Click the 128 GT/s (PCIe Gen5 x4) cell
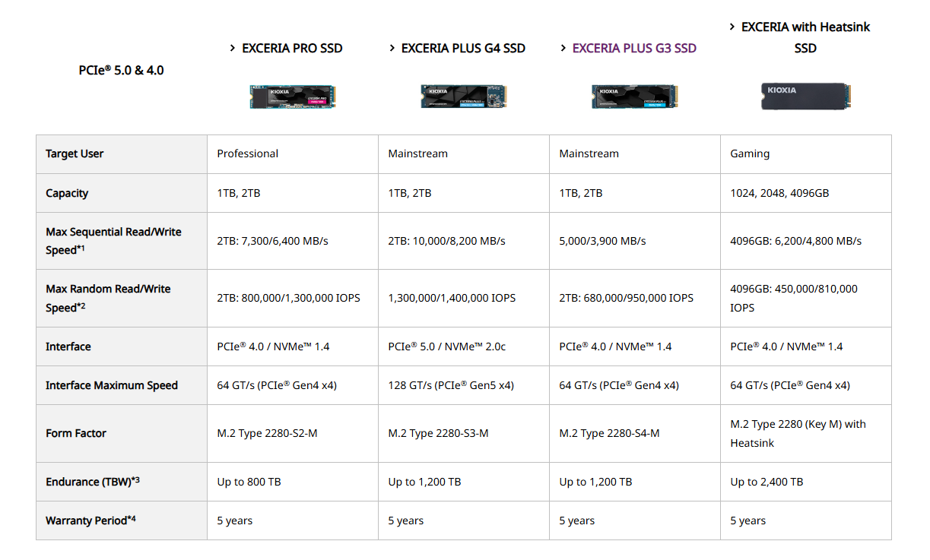The height and width of the screenshot is (560, 930). coord(451,385)
